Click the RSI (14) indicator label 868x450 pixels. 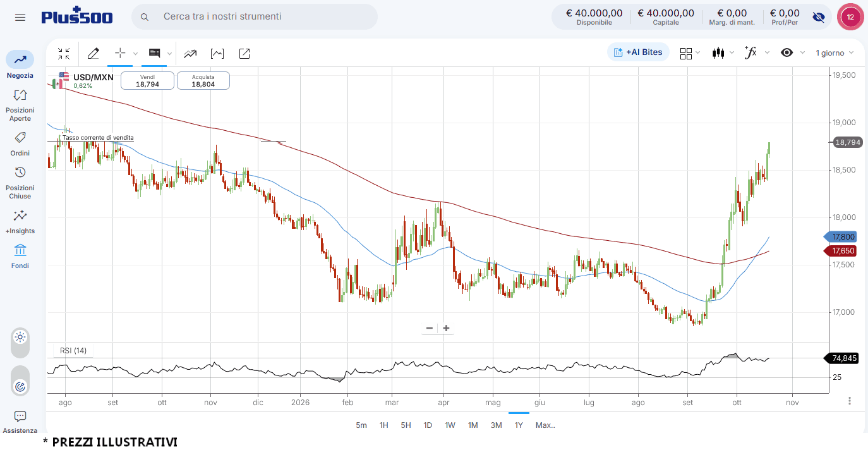pos(73,351)
